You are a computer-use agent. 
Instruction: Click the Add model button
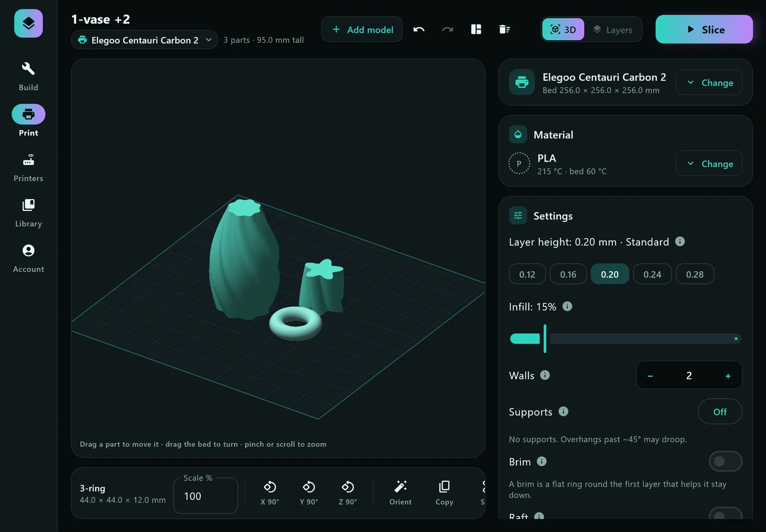coord(362,30)
